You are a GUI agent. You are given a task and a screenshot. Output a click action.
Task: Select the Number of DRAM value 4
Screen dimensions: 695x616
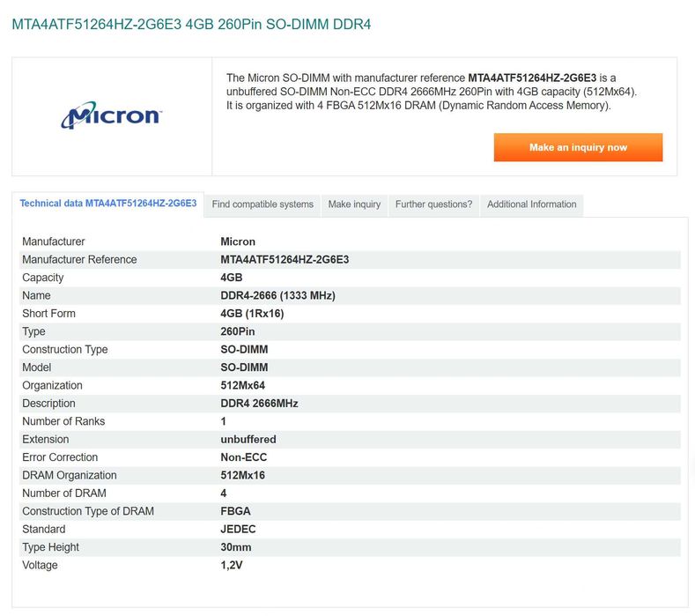[224, 494]
